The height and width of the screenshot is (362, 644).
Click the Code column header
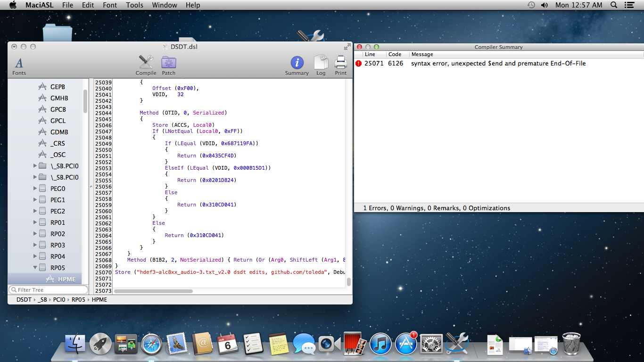coord(395,54)
